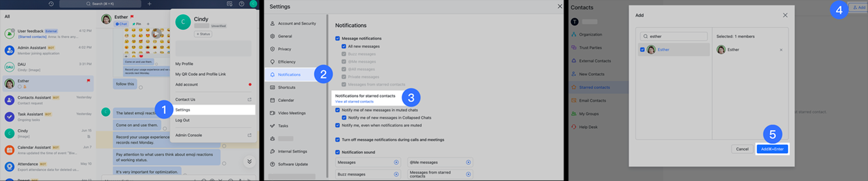Image resolution: width=868 pixels, height=181 pixels.
Task: Uncheck Esther in the Add contact results
Action: (x=642, y=50)
